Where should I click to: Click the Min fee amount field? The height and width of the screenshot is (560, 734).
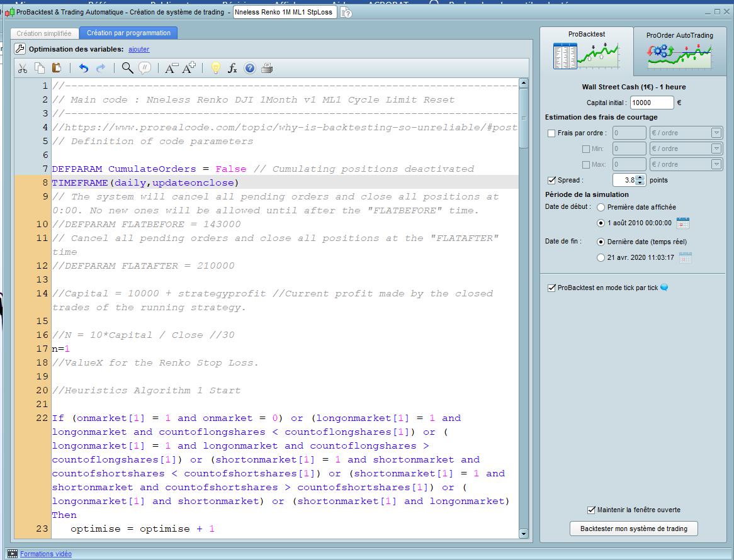point(629,148)
